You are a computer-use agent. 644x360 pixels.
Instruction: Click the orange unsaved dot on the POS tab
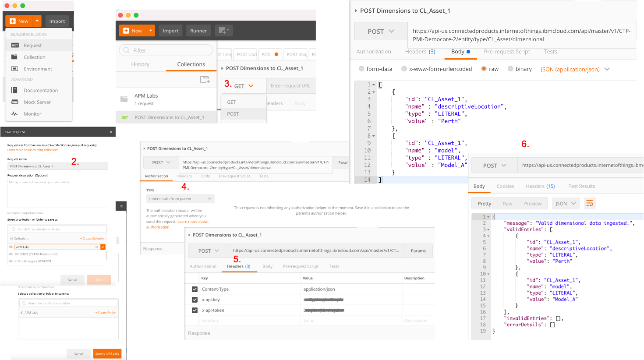(276, 54)
